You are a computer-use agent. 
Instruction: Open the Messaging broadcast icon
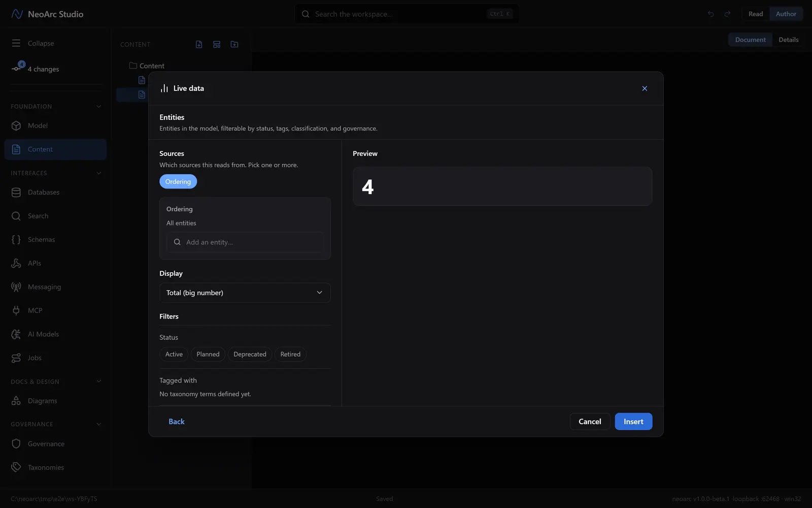(x=16, y=287)
